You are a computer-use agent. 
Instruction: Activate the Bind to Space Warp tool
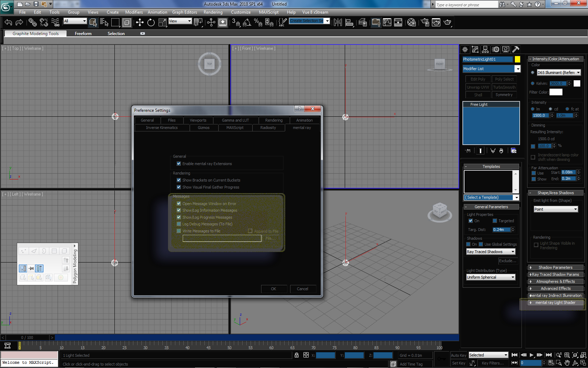(55, 22)
